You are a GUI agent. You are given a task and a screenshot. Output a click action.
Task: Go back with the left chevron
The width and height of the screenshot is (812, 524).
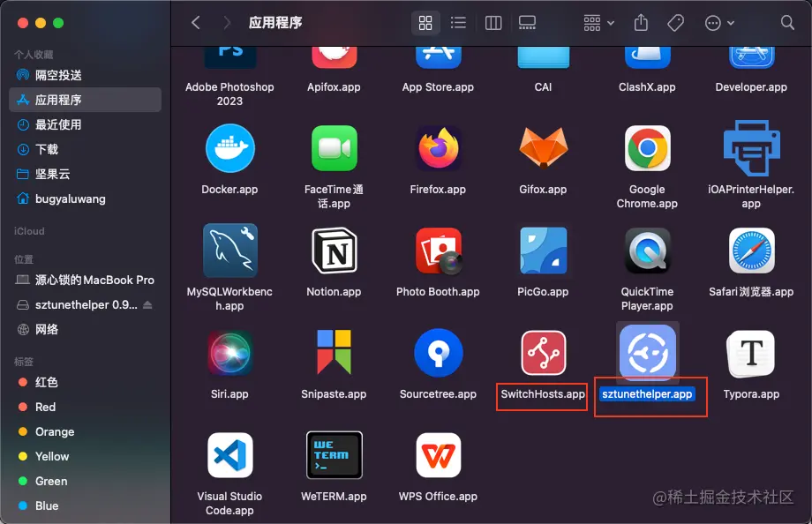[196, 23]
